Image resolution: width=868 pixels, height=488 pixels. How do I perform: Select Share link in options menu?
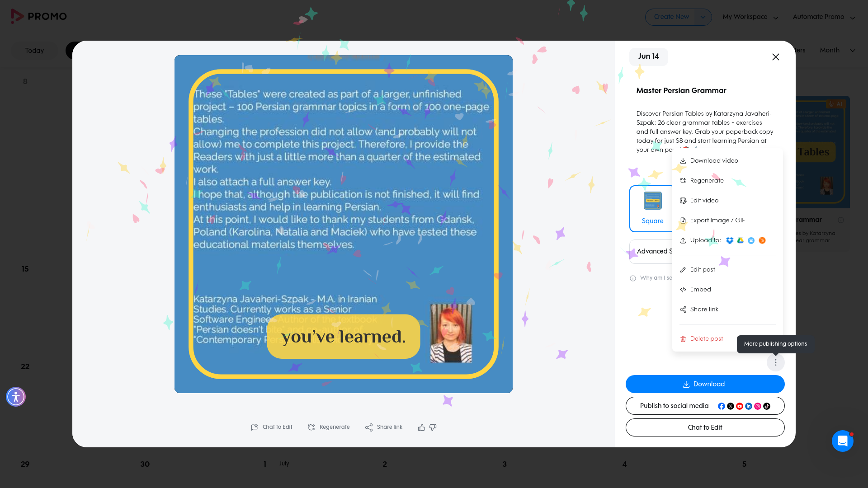coord(727,310)
